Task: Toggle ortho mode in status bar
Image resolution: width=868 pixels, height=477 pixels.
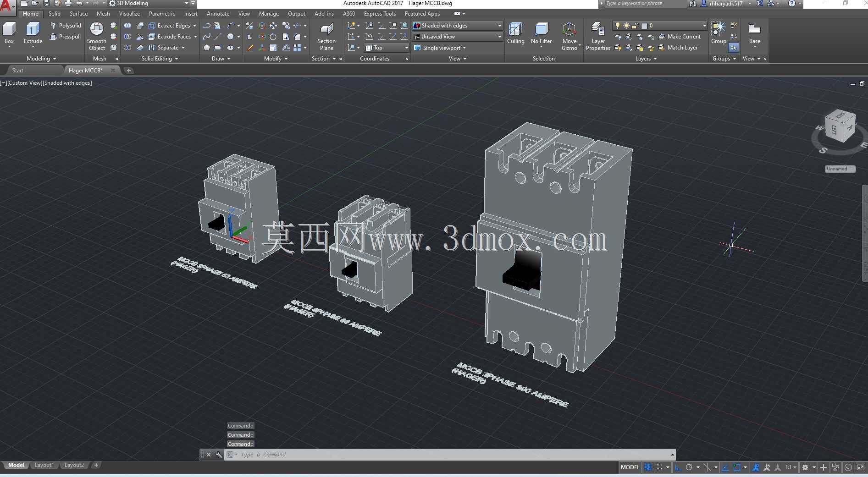Action: pyautogui.click(x=678, y=467)
